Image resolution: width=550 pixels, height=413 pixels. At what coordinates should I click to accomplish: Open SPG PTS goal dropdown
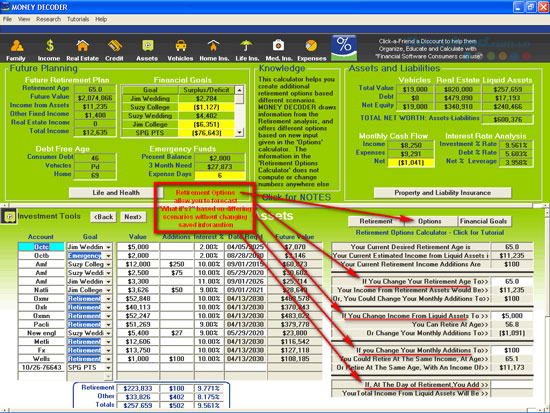point(108,367)
